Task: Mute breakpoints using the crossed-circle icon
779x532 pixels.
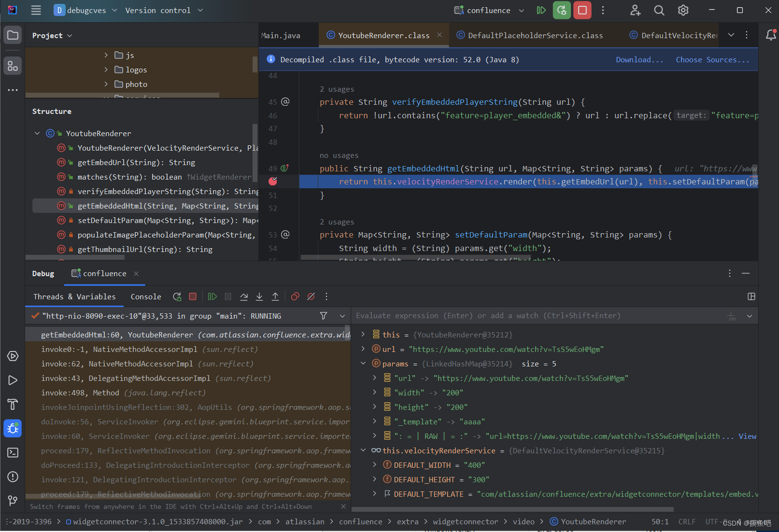Action: click(311, 296)
